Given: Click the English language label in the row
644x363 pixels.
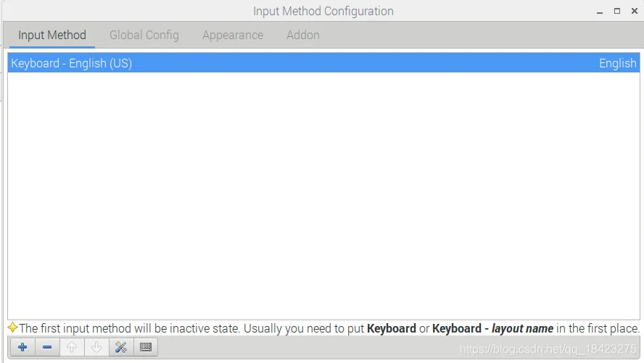Looking at the screenshot, I should coord(618,63).
